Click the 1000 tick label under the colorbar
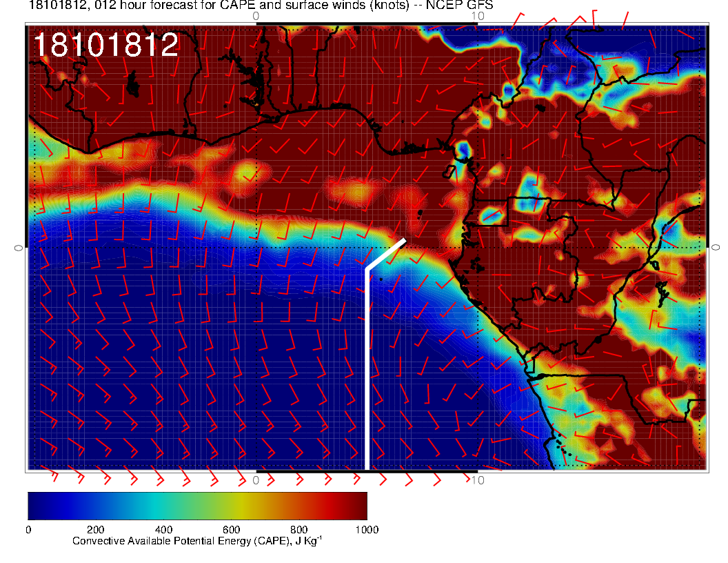This screenshot has width=728, height=563. tap(366, 529)
